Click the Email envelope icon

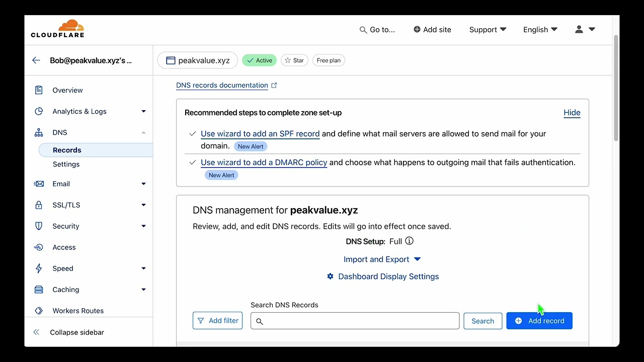coord(39,184)
